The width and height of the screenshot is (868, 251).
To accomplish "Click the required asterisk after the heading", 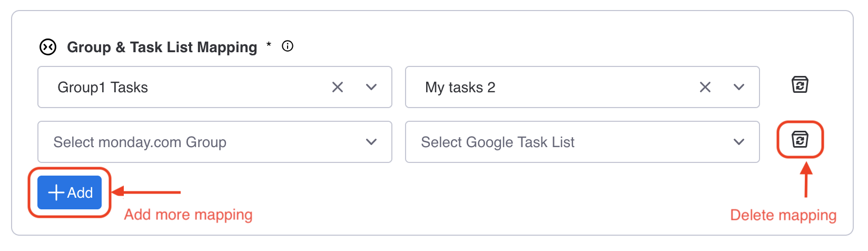I will (x=269, y=44).
